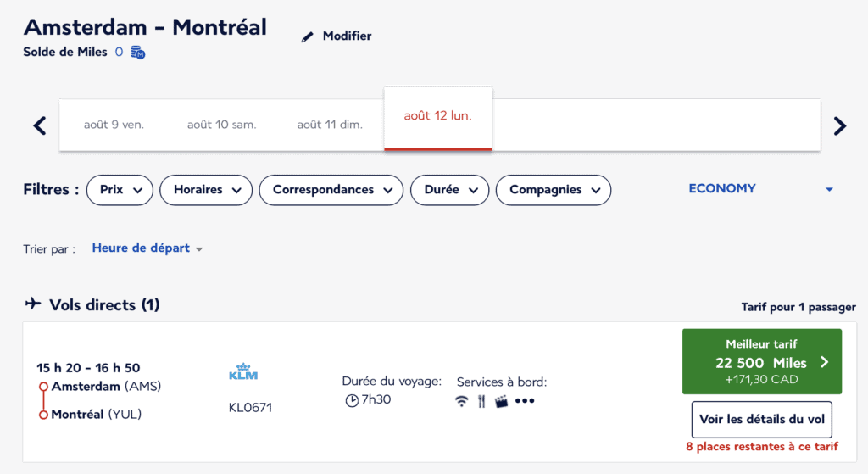
Task: Click the Miles coin stack icon
Action: click(138, 53)
